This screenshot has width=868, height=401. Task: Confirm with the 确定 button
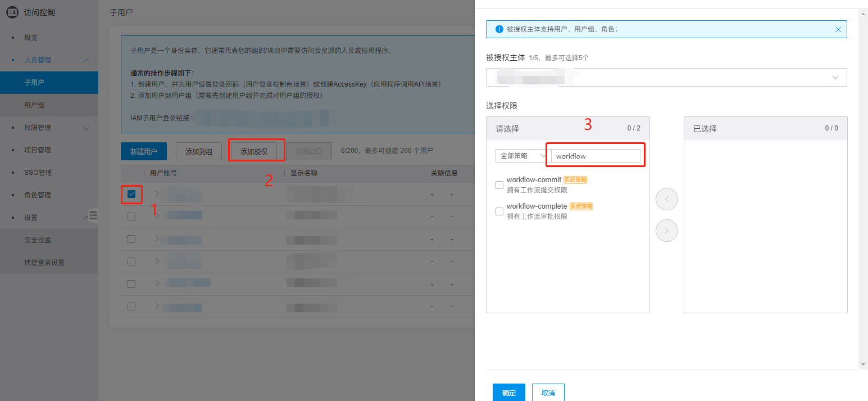point(509,393)
